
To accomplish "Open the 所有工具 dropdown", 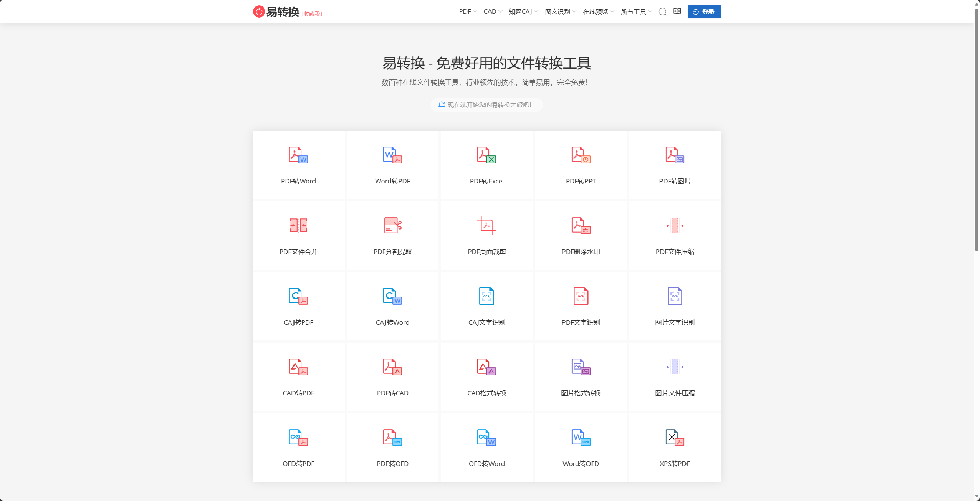I will (634, 11).
